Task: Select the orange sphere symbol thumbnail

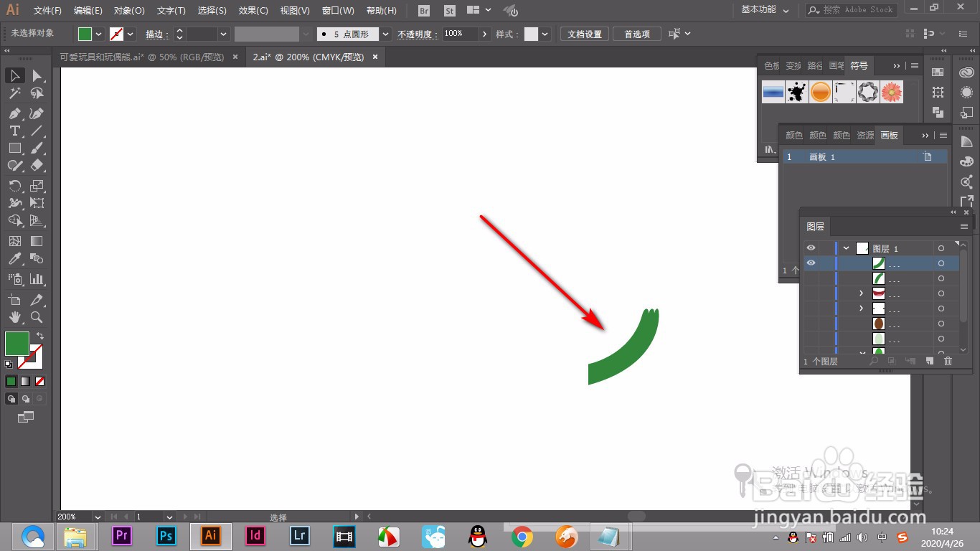Action: 821,91
